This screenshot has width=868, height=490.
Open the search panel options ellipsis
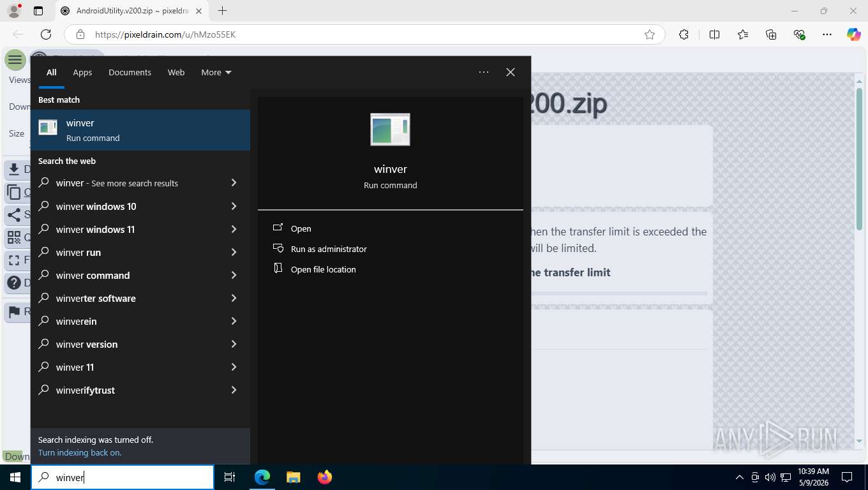484,72
